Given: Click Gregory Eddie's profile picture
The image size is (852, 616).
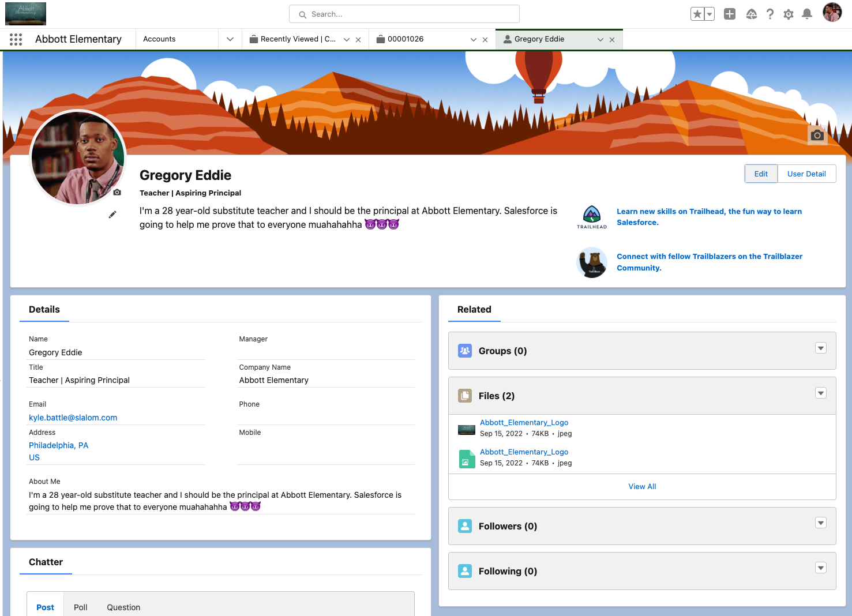Looking at the screenshot, I should click(x=77, y=158).
